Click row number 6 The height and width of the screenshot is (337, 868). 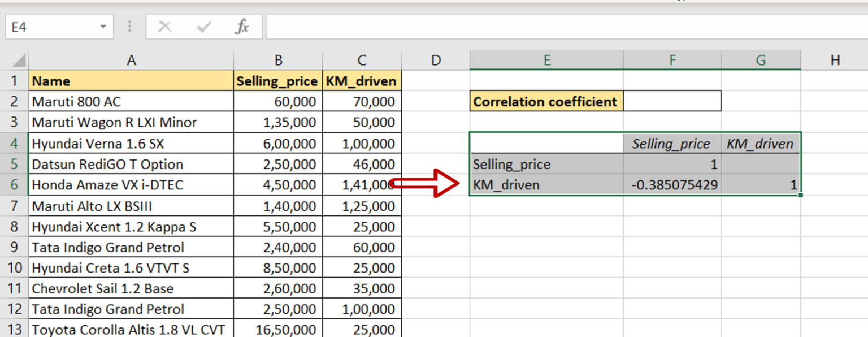tap(15, 185)
